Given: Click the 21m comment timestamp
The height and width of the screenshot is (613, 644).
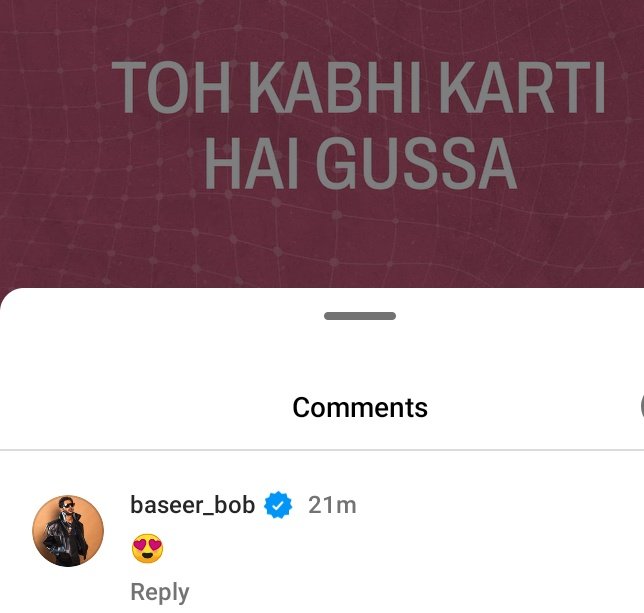Looking at the screenshot, I should coord(332,505).
